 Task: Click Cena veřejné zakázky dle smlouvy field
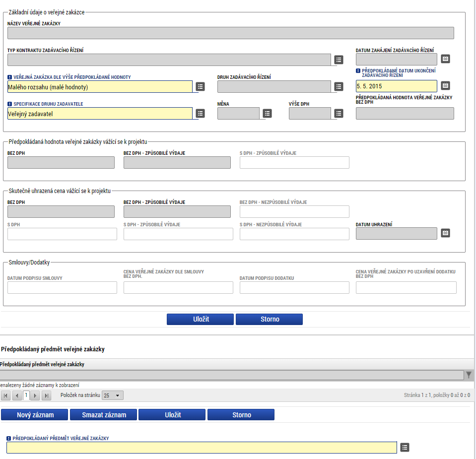tap(178, 287)
